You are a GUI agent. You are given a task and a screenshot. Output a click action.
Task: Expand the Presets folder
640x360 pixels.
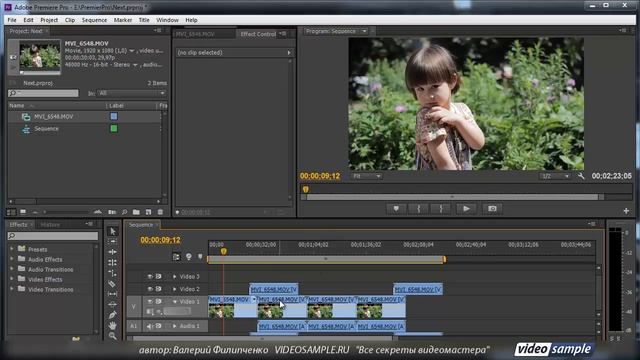[x=12, y=249]
